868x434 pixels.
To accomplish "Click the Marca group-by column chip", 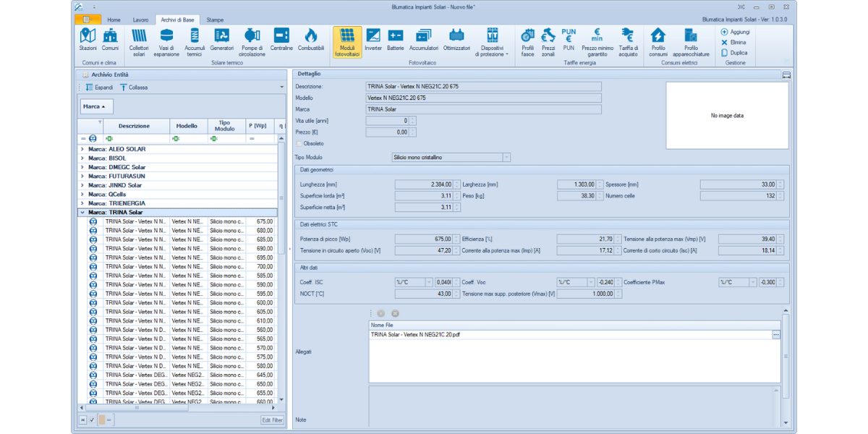I will click(96, 106).
